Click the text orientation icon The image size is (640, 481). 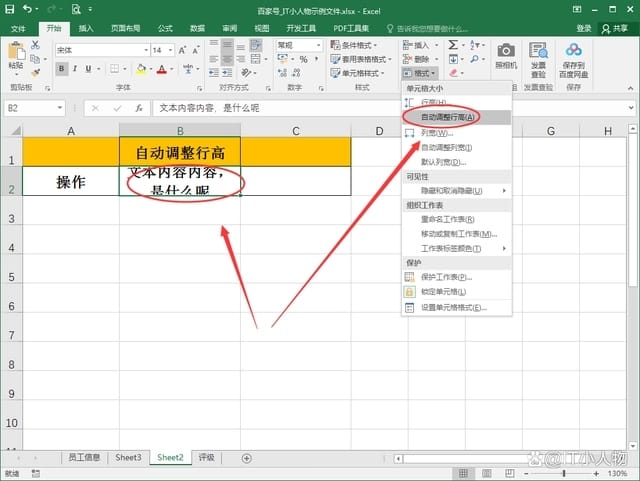(246, 73)
